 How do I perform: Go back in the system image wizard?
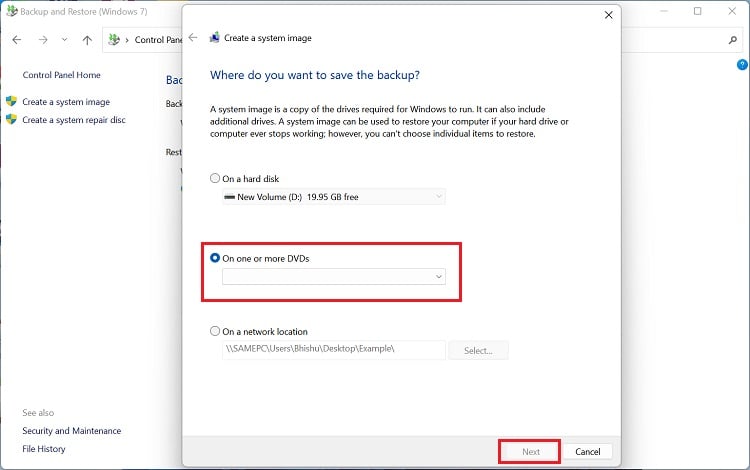tap(193, 38)
